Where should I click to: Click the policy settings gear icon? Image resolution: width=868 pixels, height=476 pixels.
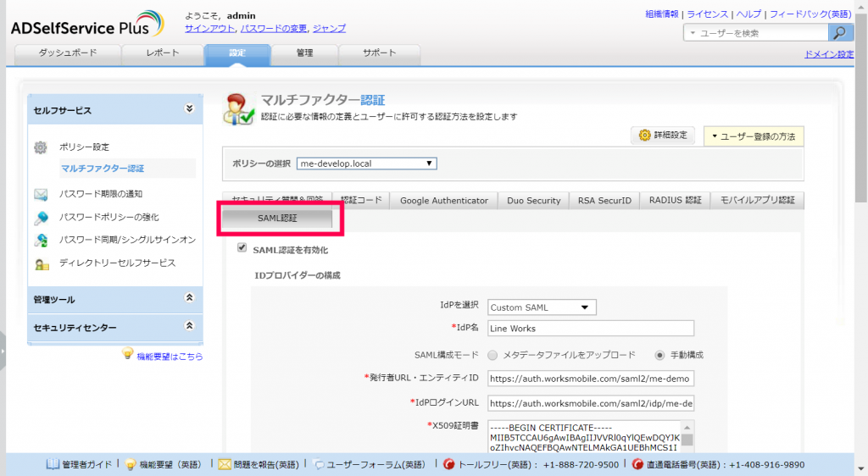41,147
